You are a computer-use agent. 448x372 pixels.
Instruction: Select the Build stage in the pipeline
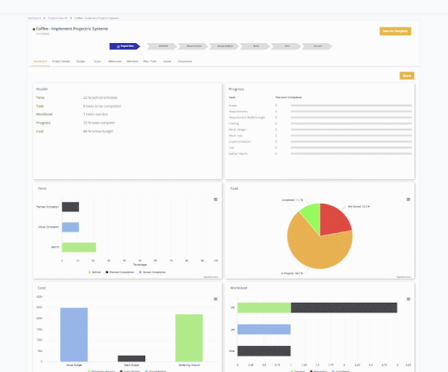click(255, 46)
